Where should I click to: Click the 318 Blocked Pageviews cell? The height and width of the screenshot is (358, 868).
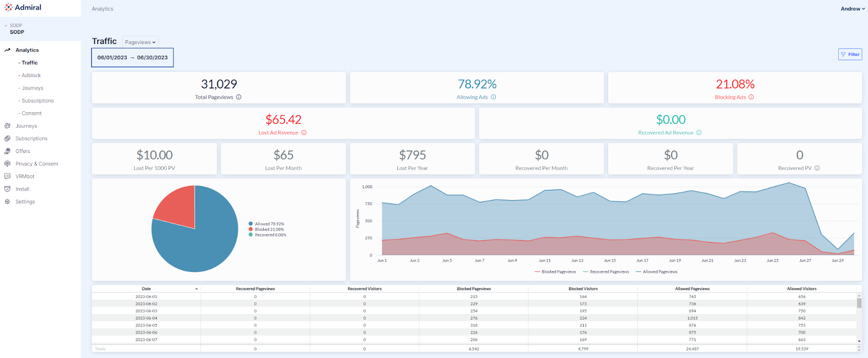[x=474, y=325]
